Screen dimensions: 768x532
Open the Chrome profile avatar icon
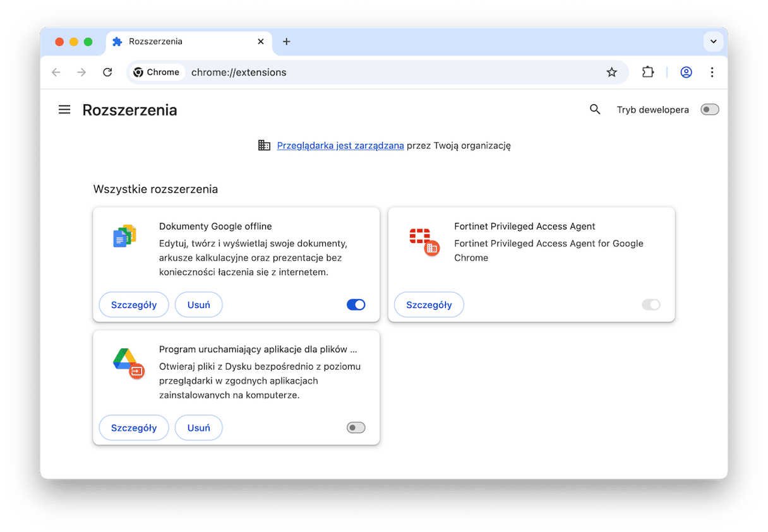tap(687, 73)
